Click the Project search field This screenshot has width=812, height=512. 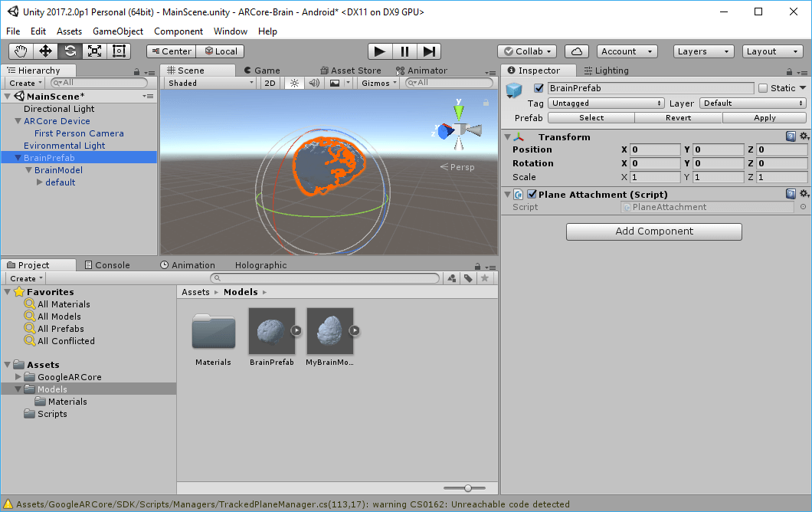pyautogui.click(x=325, y=278)
